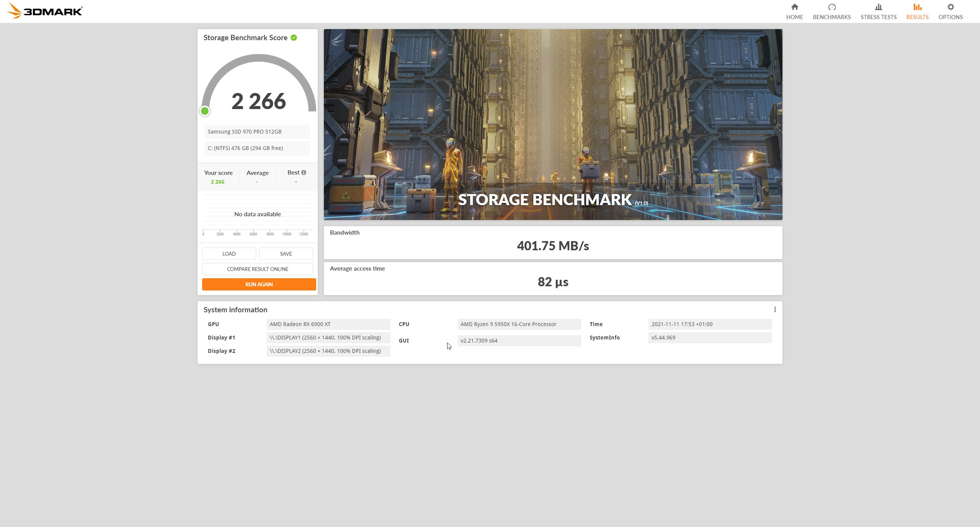Select the Results bar-chart icon
This screenshot has height=527, width=980.
(x=917, y=7)
